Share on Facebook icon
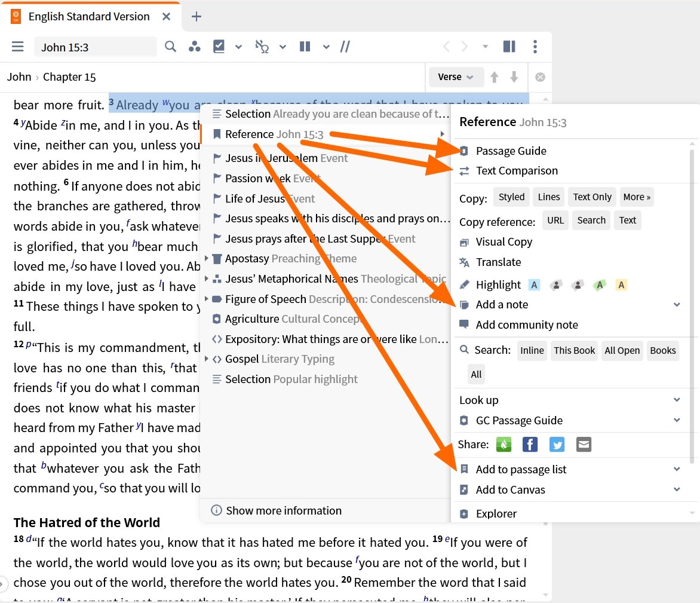Screen dimensions: 700x603 [530, 445]
